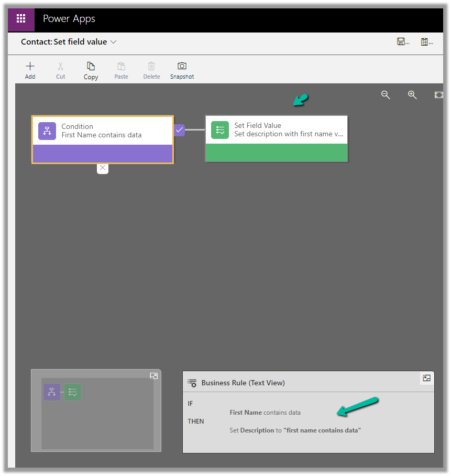Click the false-path X below Condition
Viewport: 451px width, 476px height.
pyautogui.click(x=103, y=168)
